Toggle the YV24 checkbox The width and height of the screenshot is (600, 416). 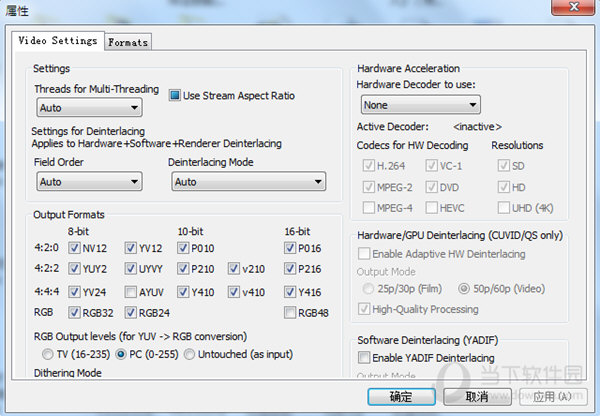[74, 292]
